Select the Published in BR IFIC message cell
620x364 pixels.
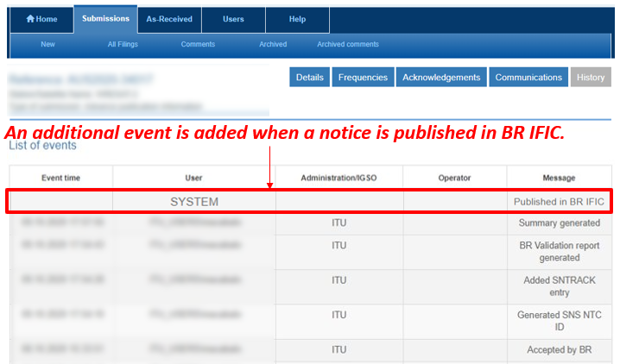(x=557, y=202)
